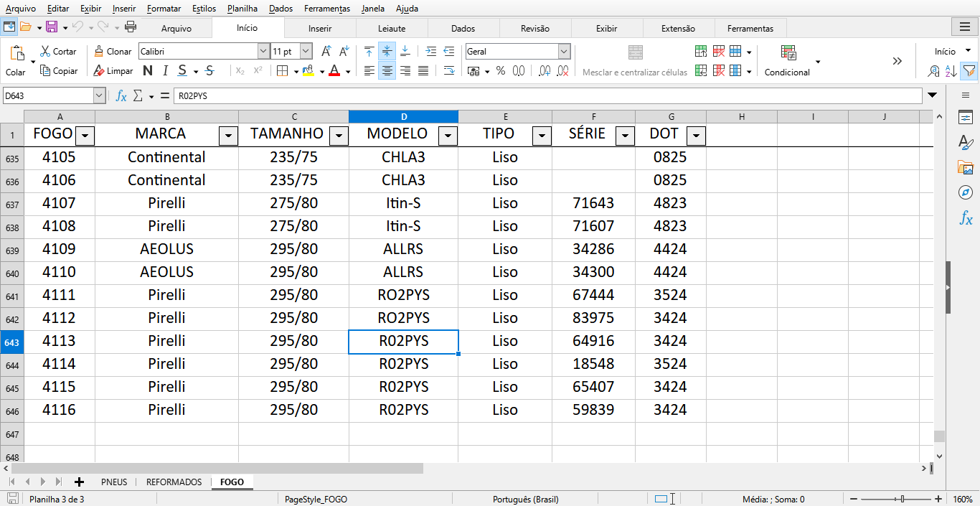980x506 pixels.
Task: Select the REFORMADOS sheet tab
Action: pos(174,482)
